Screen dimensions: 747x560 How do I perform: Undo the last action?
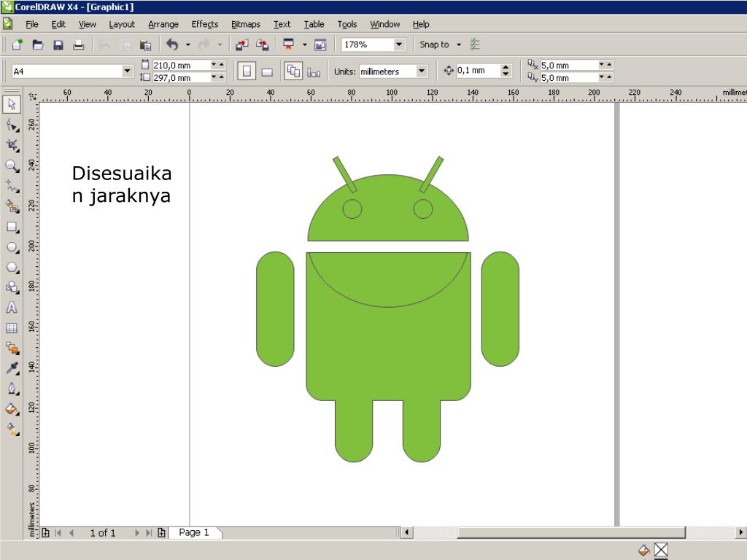pyautogui.click(x=172, y=44)
